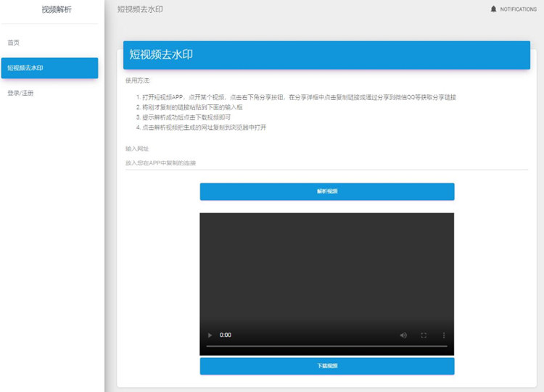The image size is (544, 392).
Task: Play the video in the player
Action: tap(210, 335)
